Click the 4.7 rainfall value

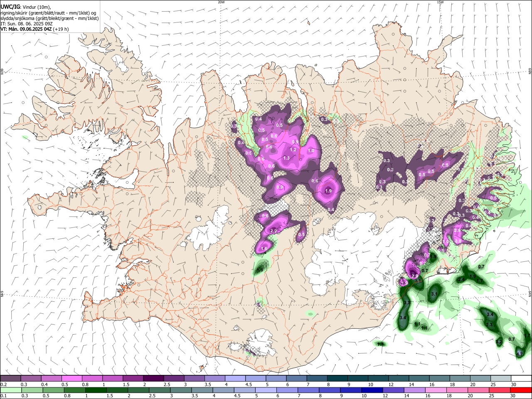click(520, 354)
